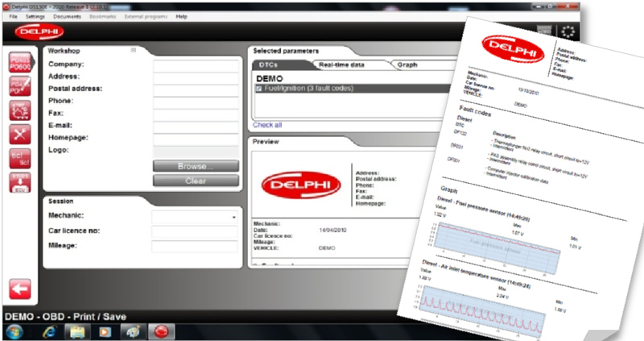644x341 pixels.
Task: Click the Phone input field
Action: tap(196, 102)
